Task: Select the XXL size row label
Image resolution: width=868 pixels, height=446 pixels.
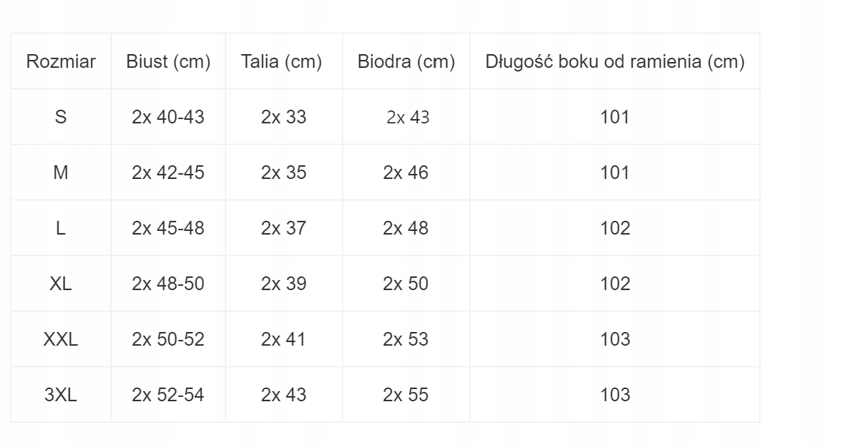Action: click(x=61, y=339)
